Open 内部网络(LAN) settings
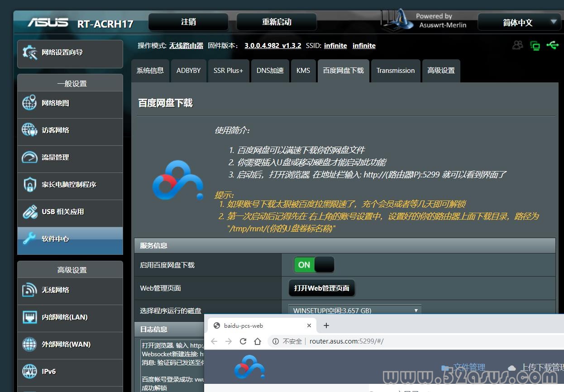Image resolution: width=564 pixels, height=392 pixels. click(70, 317)
